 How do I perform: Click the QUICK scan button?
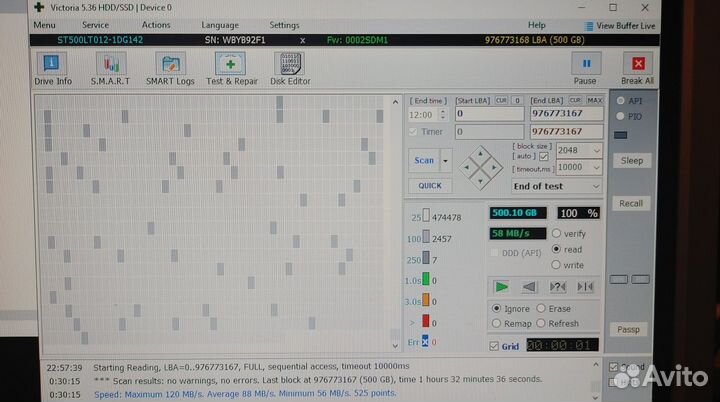(x=429, y=186)
